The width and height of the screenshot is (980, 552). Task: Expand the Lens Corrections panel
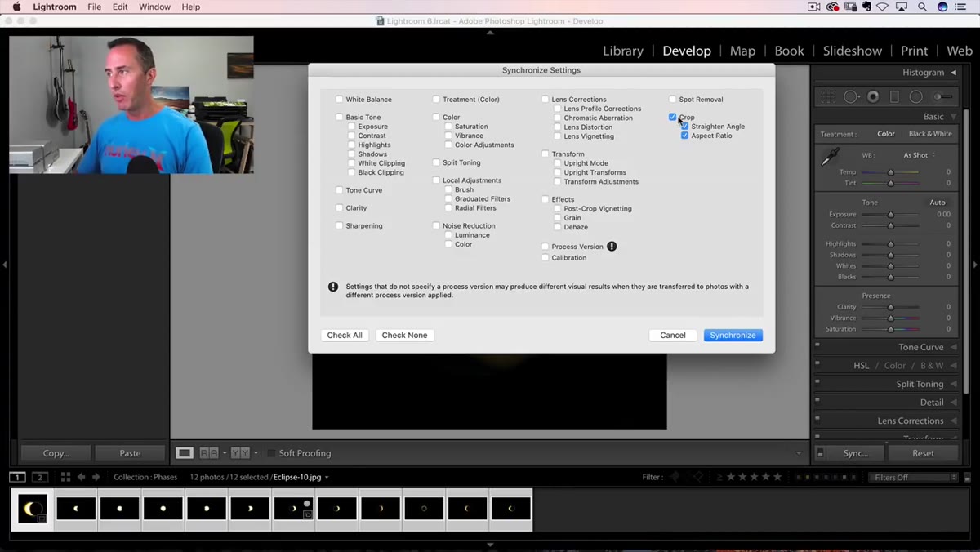click(x=954, y=421)
